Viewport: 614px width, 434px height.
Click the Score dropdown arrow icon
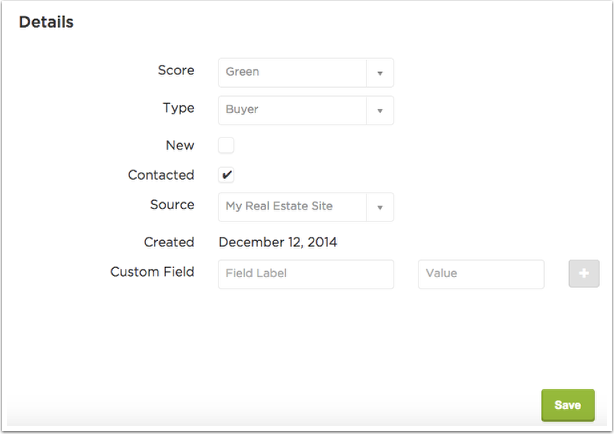click(x=380, y=73)
